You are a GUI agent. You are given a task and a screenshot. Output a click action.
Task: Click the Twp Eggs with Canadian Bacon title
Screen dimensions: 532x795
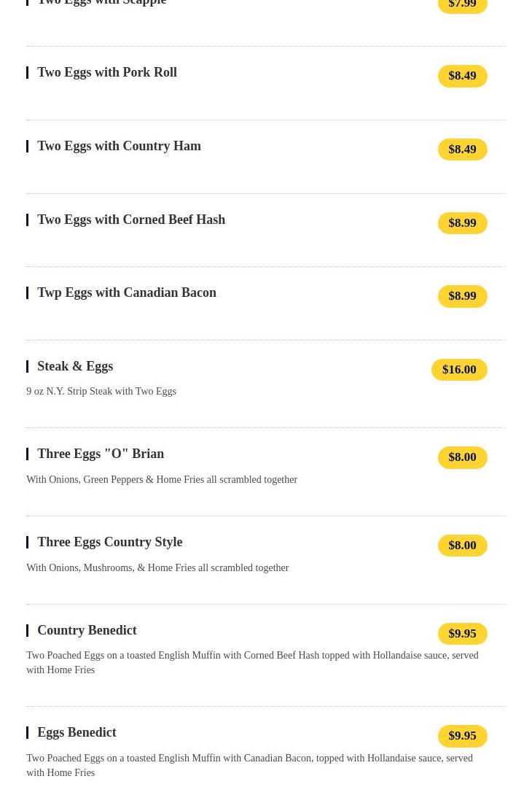pyautogui.click(x=127, y=293)
